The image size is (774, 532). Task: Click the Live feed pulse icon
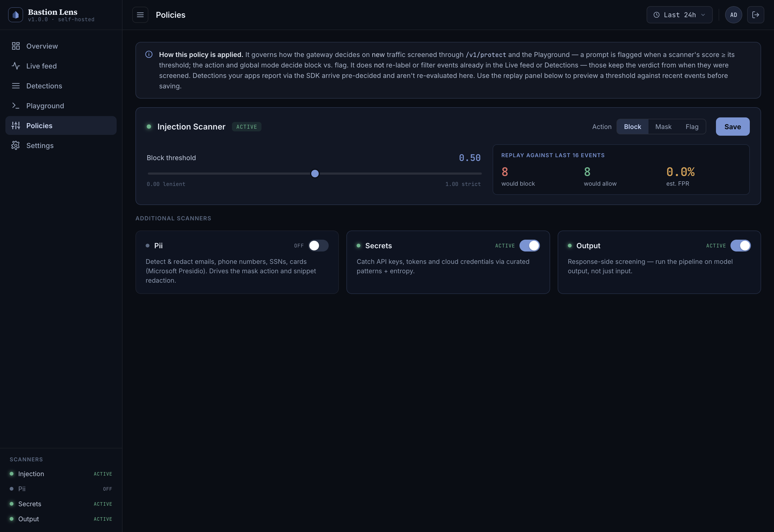coord(16,66)
